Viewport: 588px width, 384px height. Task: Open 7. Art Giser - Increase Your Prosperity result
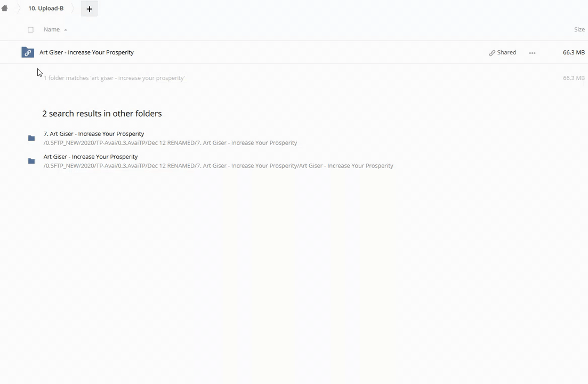(94, 134)
